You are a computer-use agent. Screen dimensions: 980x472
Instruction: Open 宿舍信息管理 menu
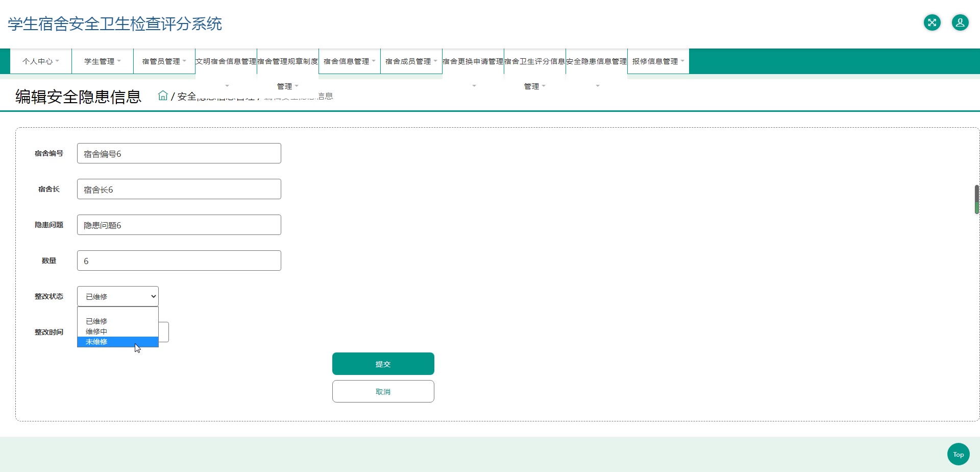coord(350,61)
